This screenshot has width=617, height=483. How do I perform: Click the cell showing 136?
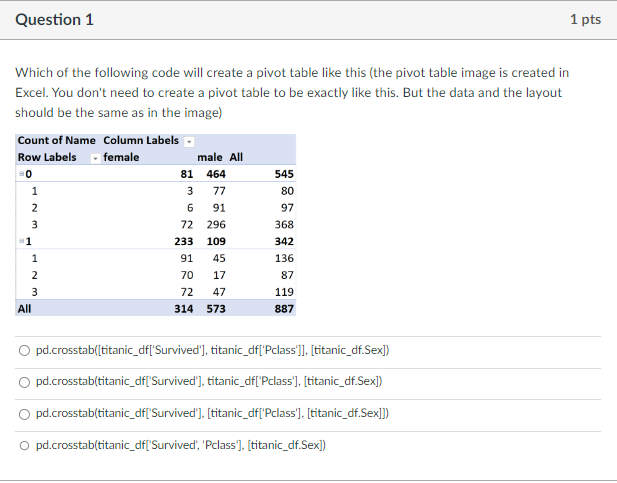(x=284, y=258)
